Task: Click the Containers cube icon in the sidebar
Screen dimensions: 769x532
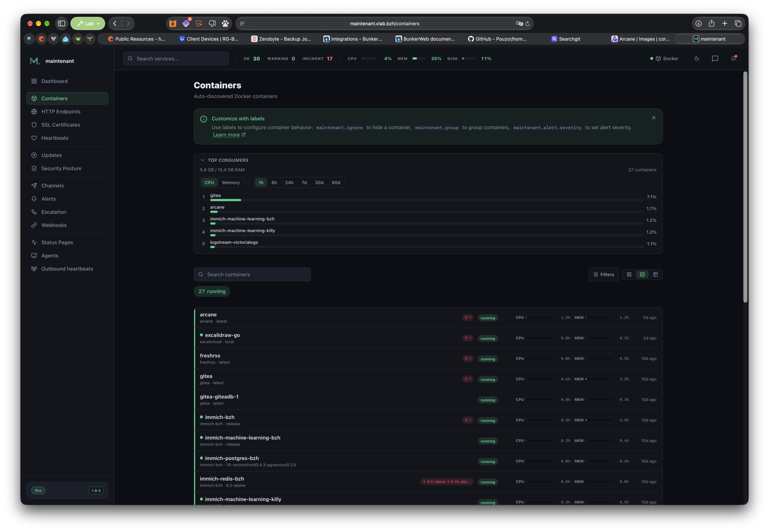Action: click(34, 98)
